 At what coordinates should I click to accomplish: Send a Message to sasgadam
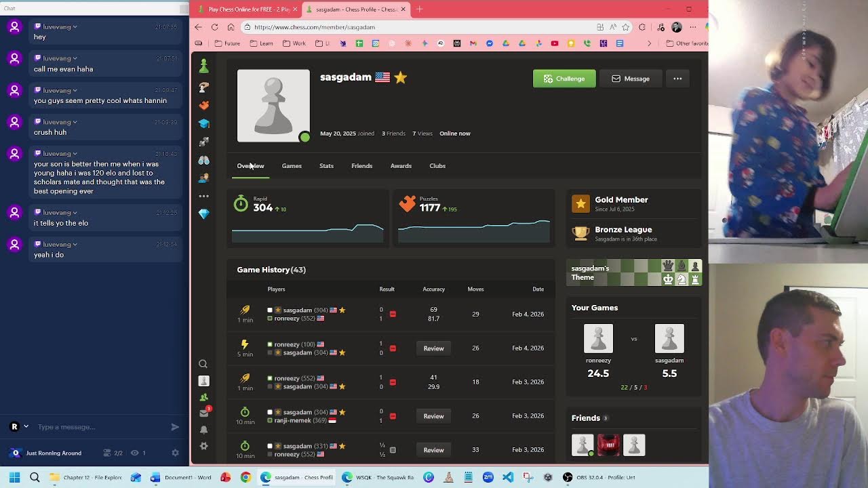click(x=631, y=79)
